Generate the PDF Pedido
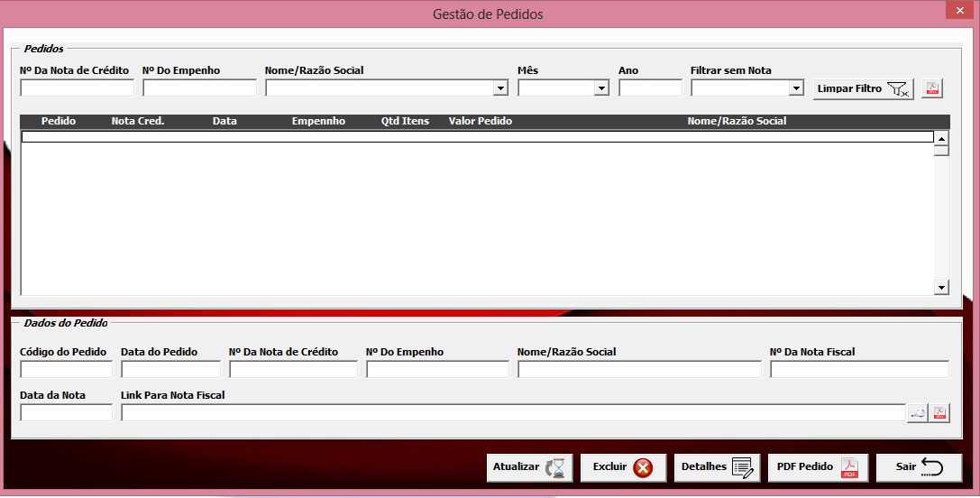Image resolution: width=980 pixels, height=498 pixels. (818, 468)
